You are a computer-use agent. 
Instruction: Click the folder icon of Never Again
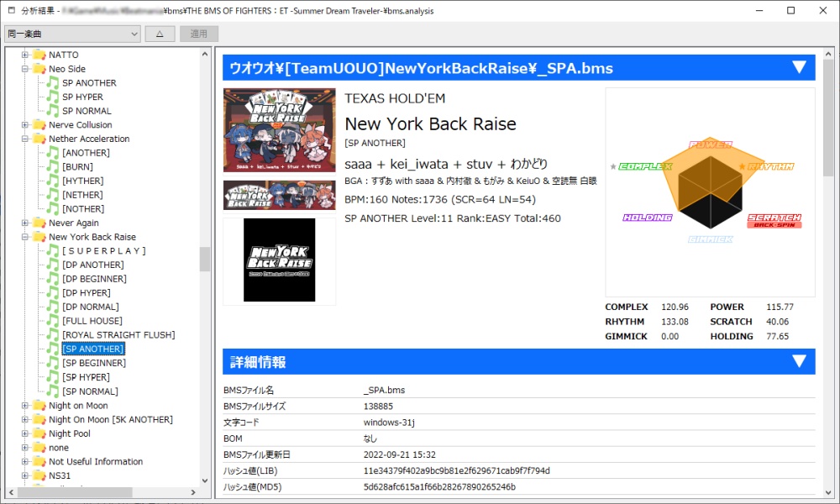point(39,223)
